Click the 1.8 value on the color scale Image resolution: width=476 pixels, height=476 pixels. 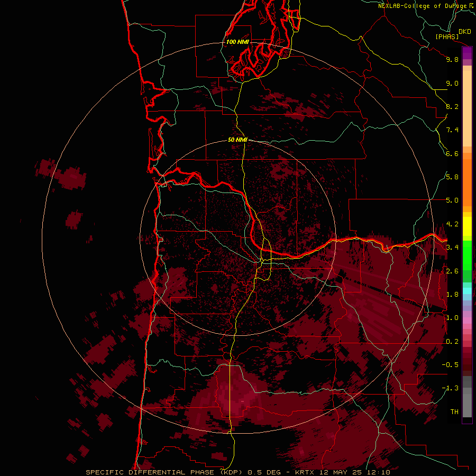pyautogui.click(x=452, y=295)
